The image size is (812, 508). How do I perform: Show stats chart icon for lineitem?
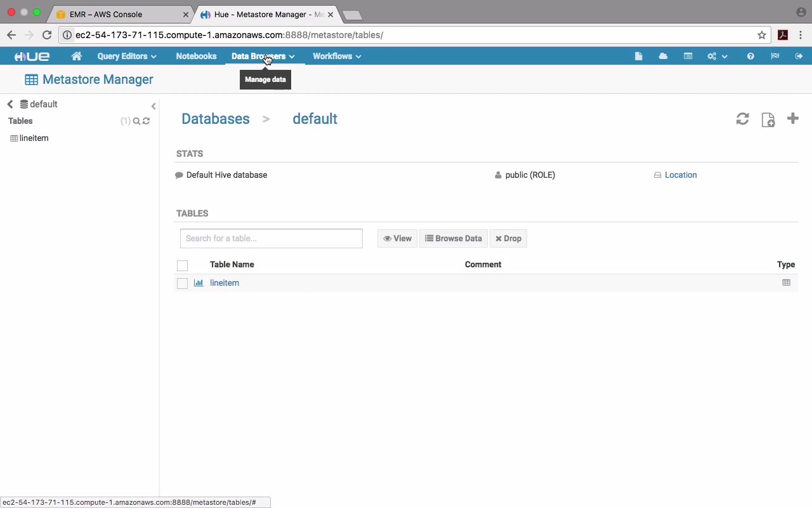(x=199, y=283)
